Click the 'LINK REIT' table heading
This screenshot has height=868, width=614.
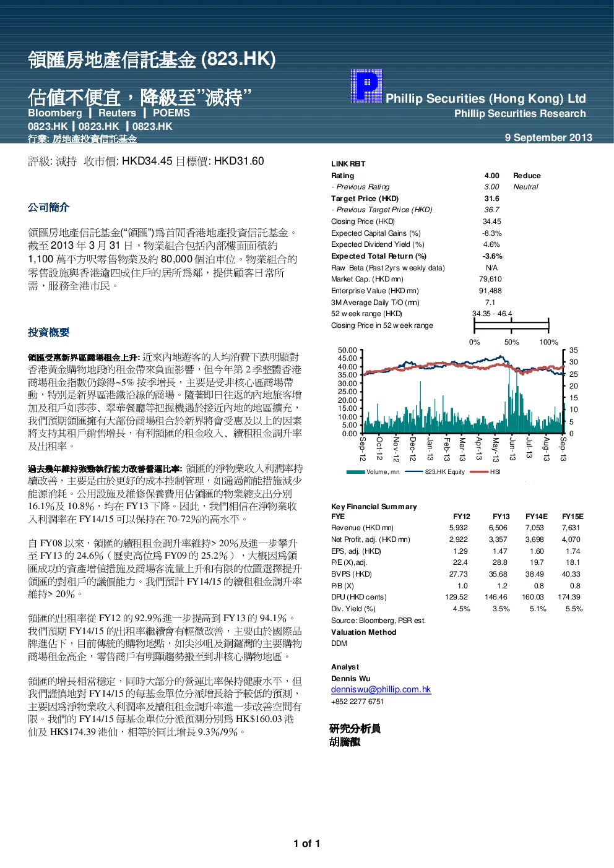pos(348,164)
